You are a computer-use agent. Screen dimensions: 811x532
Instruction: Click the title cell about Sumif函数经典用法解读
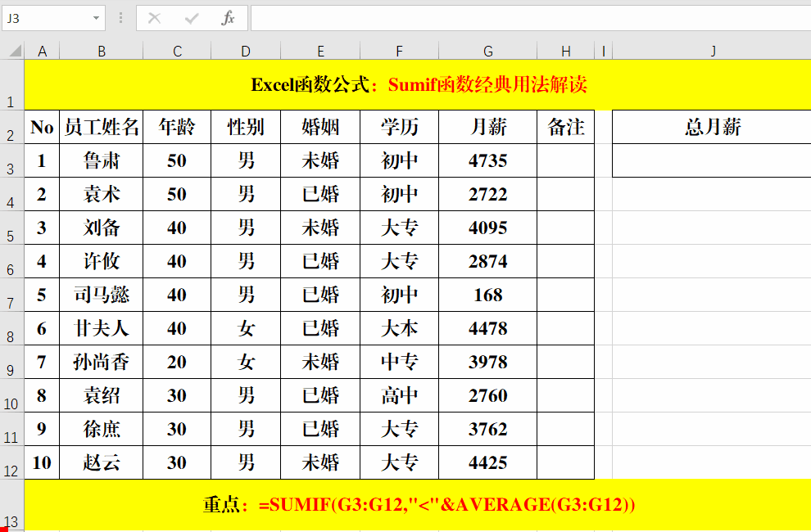tap(418, 85)
